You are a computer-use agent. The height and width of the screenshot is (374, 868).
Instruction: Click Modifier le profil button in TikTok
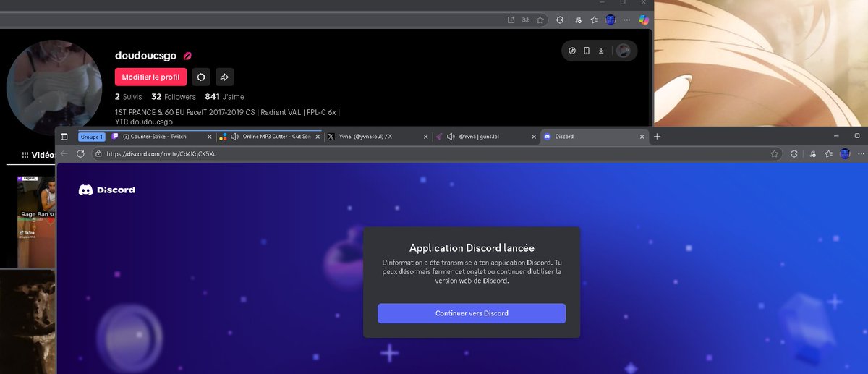[x=150, y=77]
